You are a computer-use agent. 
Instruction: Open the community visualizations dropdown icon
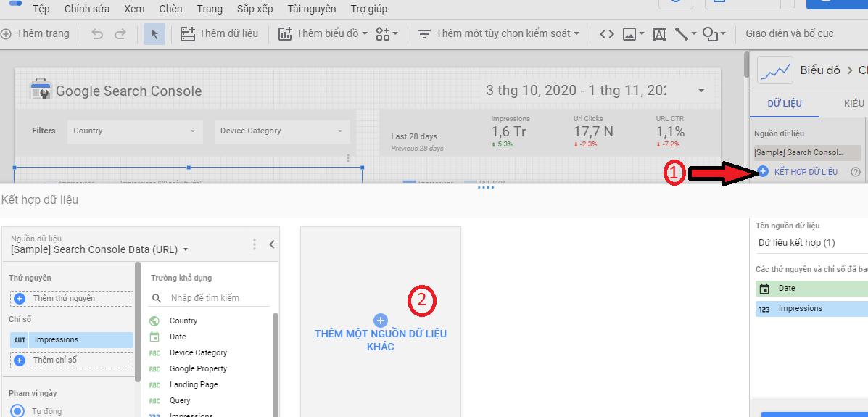(387, 34)
